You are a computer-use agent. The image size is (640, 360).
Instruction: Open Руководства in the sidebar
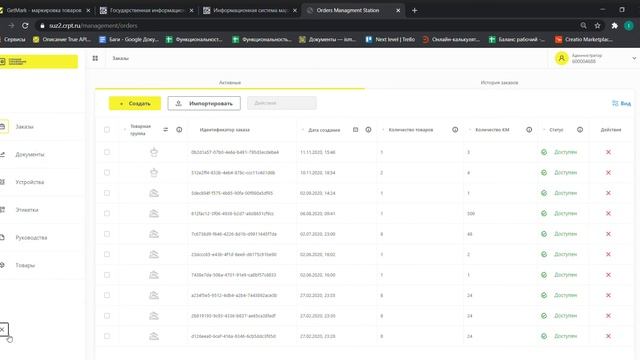pyautogui.click(x=31, y=238)
